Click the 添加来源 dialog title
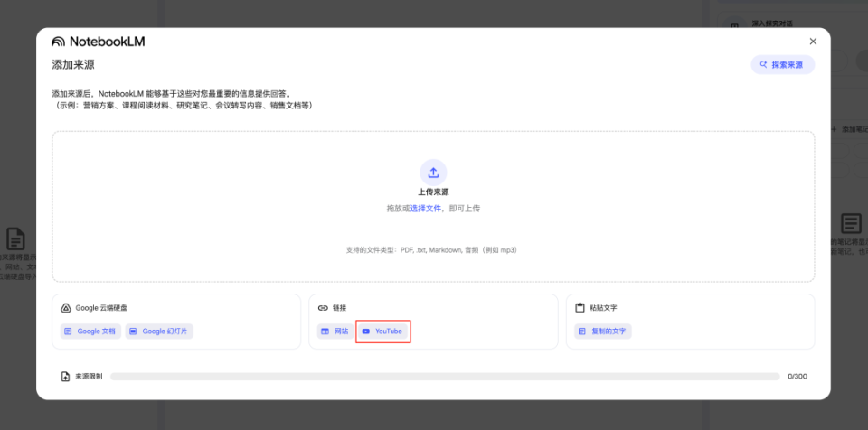This screenshot has width=868, height=430. point(73,65)
